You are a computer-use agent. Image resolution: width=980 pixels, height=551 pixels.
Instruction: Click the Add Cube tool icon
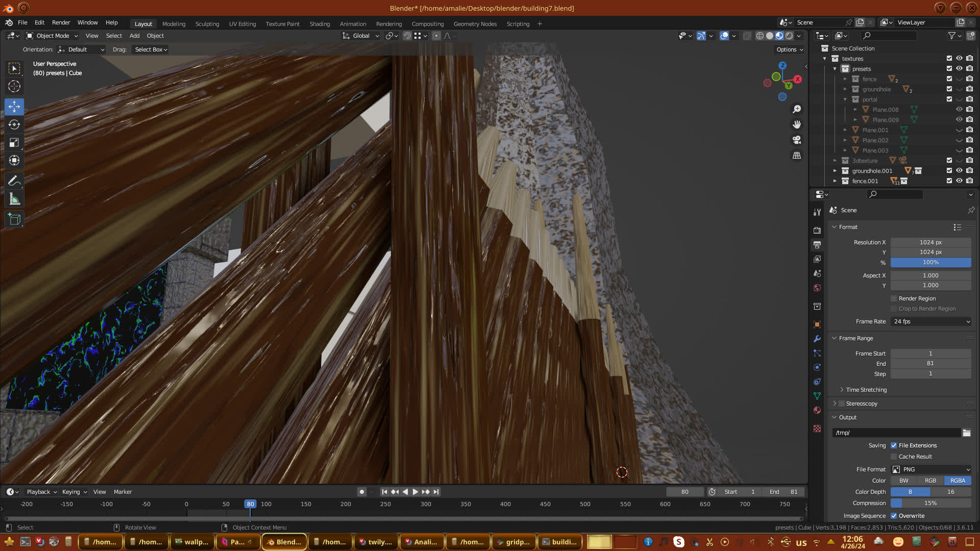coord(14,219)
